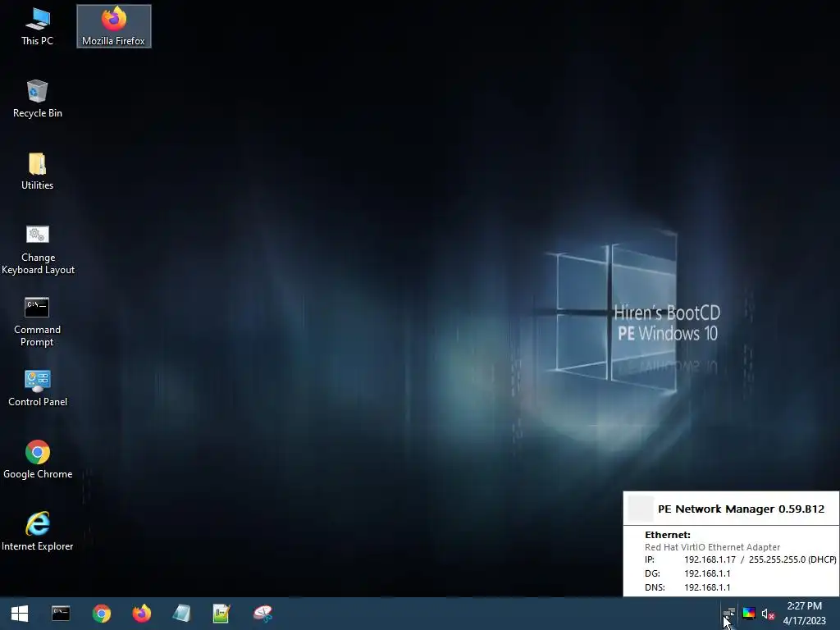Click the Ethernet: heading in tooltip
The width and height of the screenshot is (840, 630).
[x=668, y=535]
